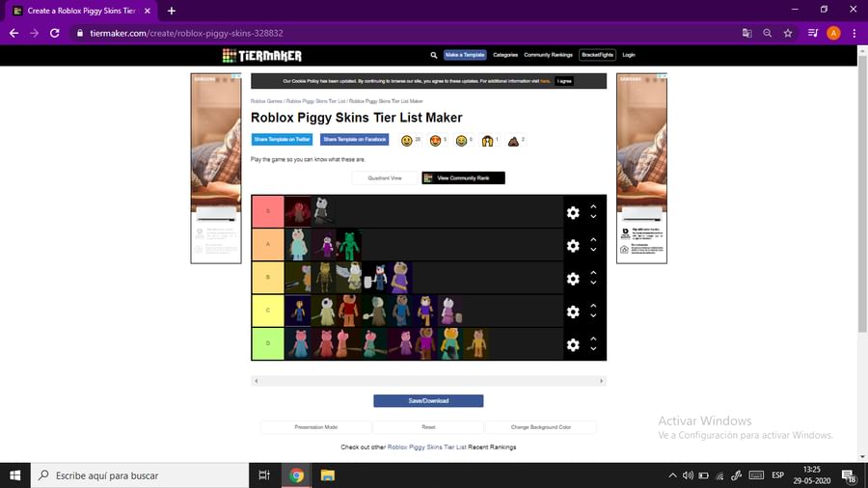Image resolution: width=868 pixels, height=488 pixels.
Task: Open settings gear for the S tier row
Action: [x=573, y=212]
